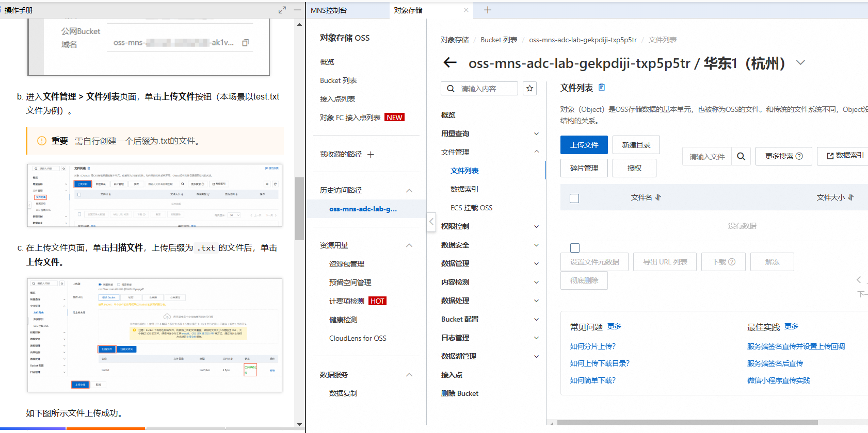The height and width of the screenshot is (433, 868).
Task: Click the 授权 button
Action: [x=634, y=168]
